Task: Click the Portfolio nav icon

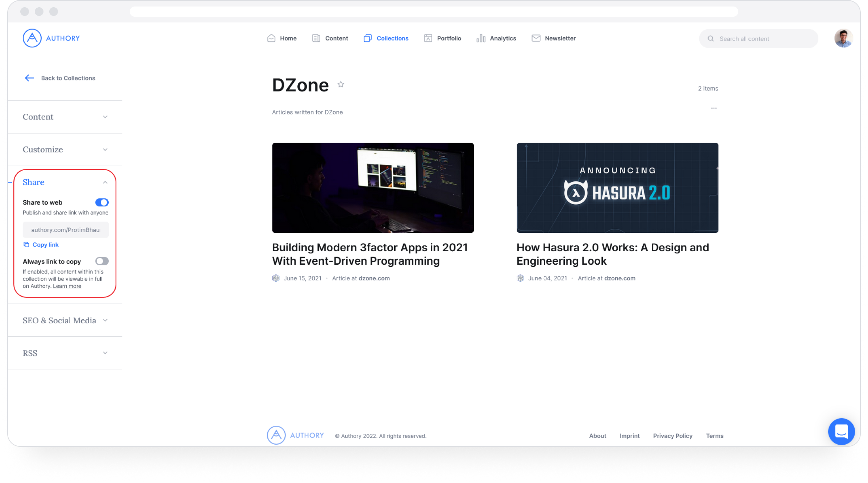Action: point(428,38)
